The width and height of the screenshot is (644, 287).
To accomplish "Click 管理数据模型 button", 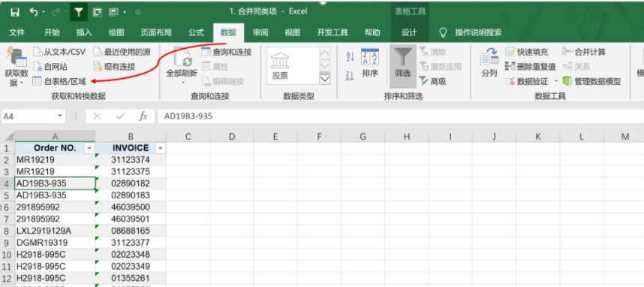I will (x=591, y=81).
